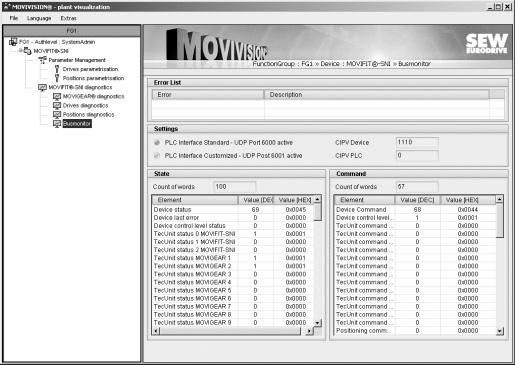Click the Parameter Management icon
The image size is (515, 365).
coord(42,60)
